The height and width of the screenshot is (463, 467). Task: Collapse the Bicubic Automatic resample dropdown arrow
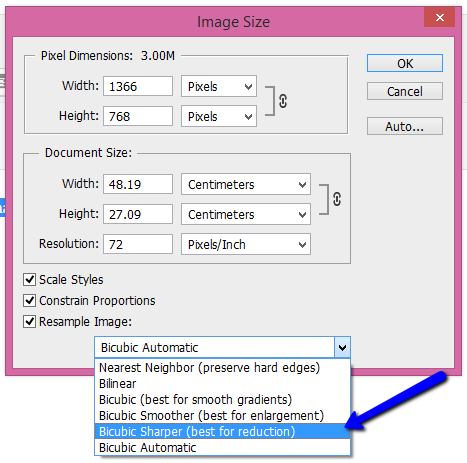pos(342,347)
